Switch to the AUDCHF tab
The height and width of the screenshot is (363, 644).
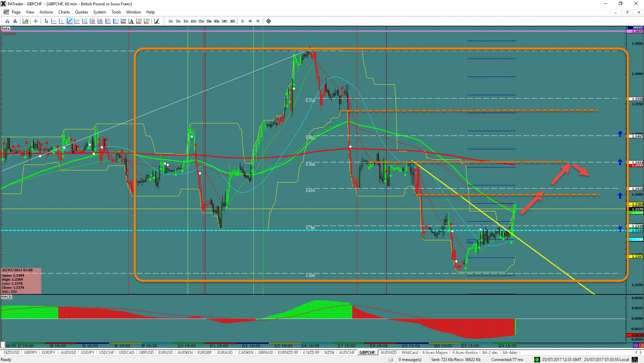click(x=347, y=352)
